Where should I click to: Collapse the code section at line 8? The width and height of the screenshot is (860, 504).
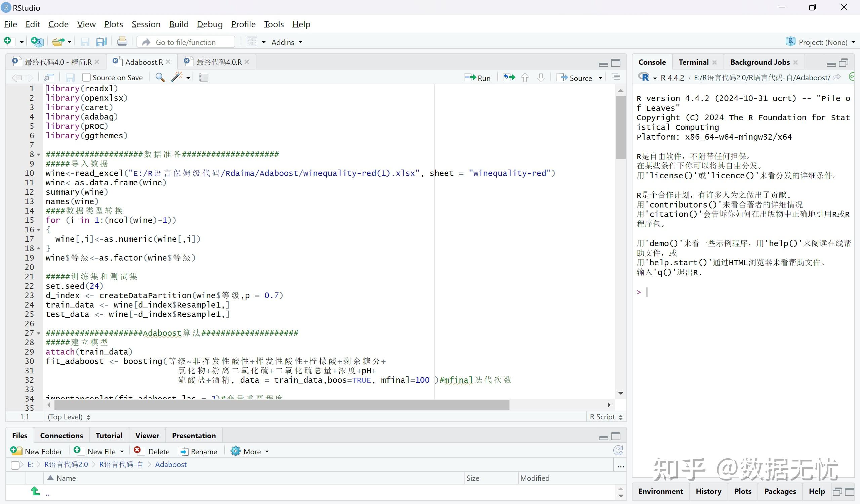tap(39, 154)
